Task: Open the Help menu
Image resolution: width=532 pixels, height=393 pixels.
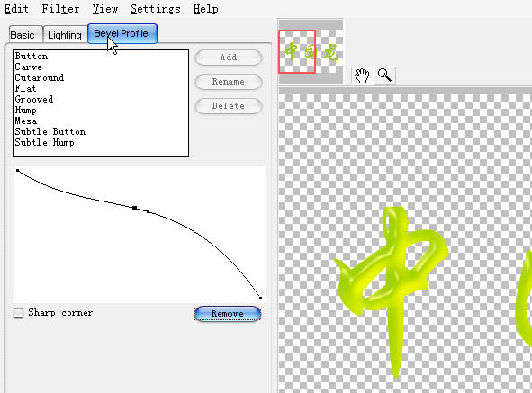Action: 205,9
